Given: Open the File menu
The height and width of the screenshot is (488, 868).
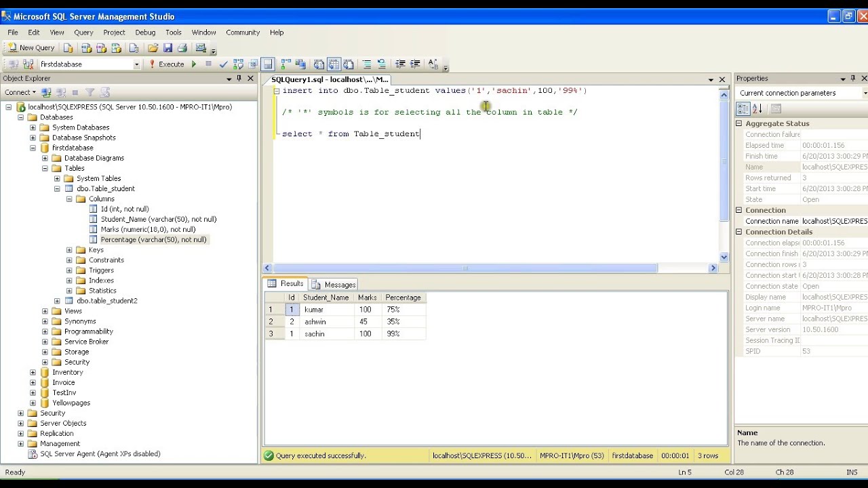Looking at the screenshot, I should (x=13, y=33).
